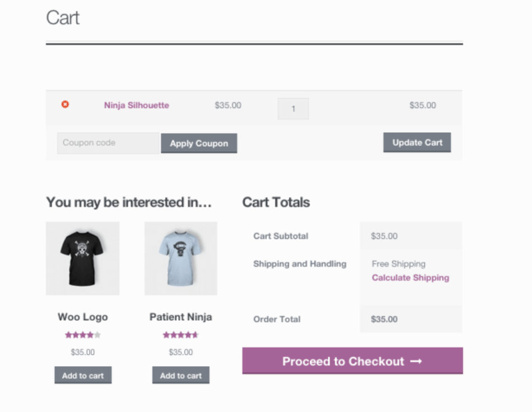This screenshot has width=532, height=412.
Task: Expand the Calculate Shipping link
Action: pos(410,278)
